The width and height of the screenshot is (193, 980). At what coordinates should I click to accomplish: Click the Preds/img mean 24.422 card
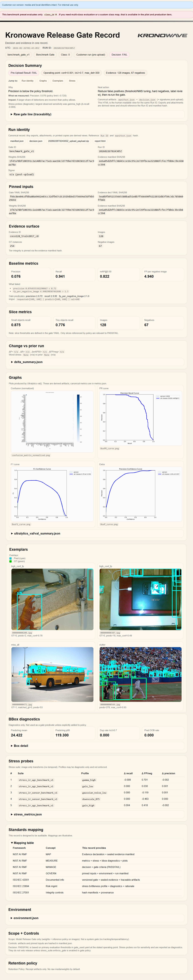[x=30, y=733]
